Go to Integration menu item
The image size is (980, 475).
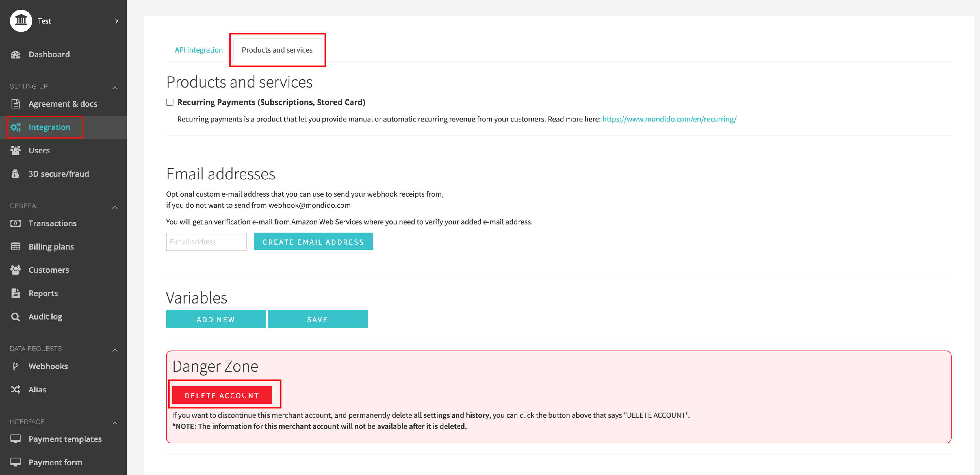(49, 127)
